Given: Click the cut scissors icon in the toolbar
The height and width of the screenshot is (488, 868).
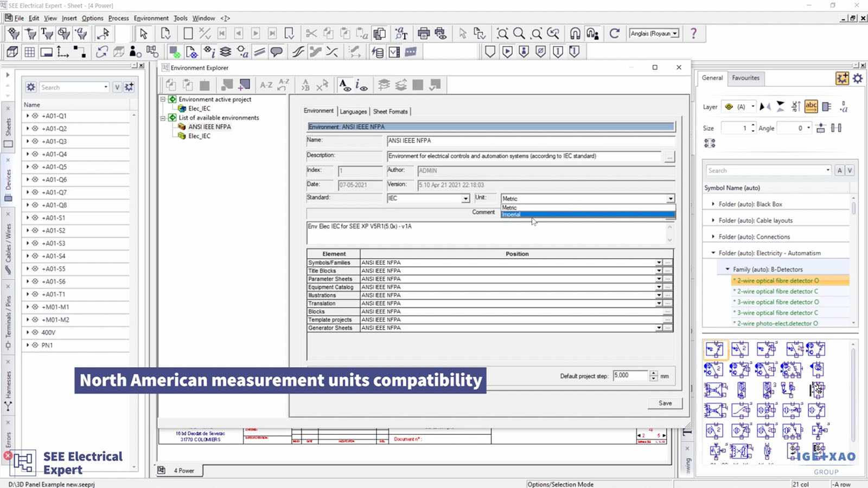Looking at the screenshot, I should [x=311, y=34].
